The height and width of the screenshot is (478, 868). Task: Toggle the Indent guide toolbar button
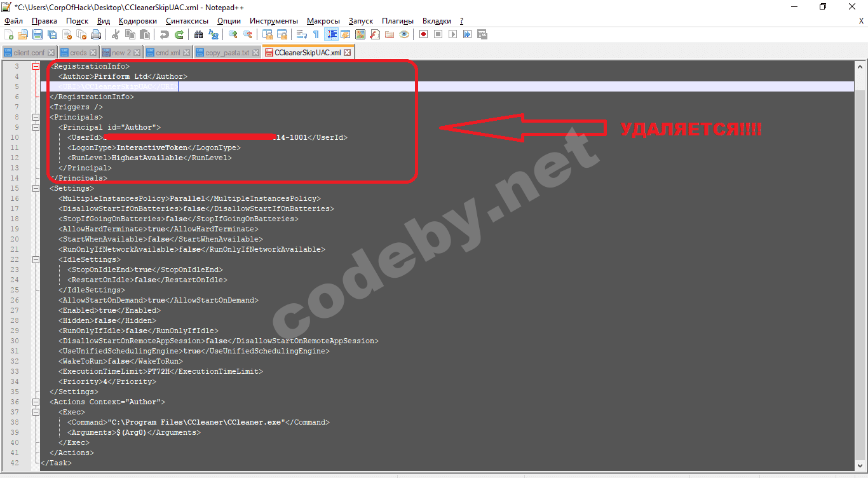pyautogui.click(x=331, y=34)
